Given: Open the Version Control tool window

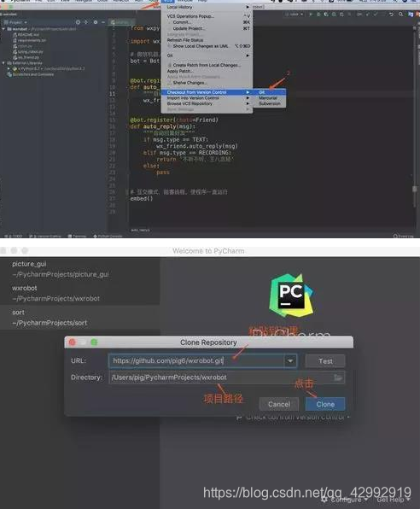Looking at the screenshot, I should 45,236.
